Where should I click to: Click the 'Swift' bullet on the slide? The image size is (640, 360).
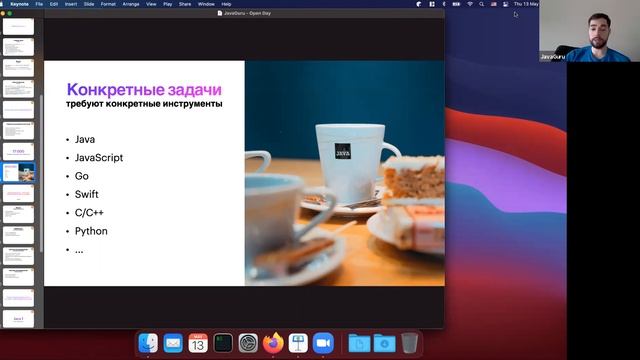tap(87, 194)
